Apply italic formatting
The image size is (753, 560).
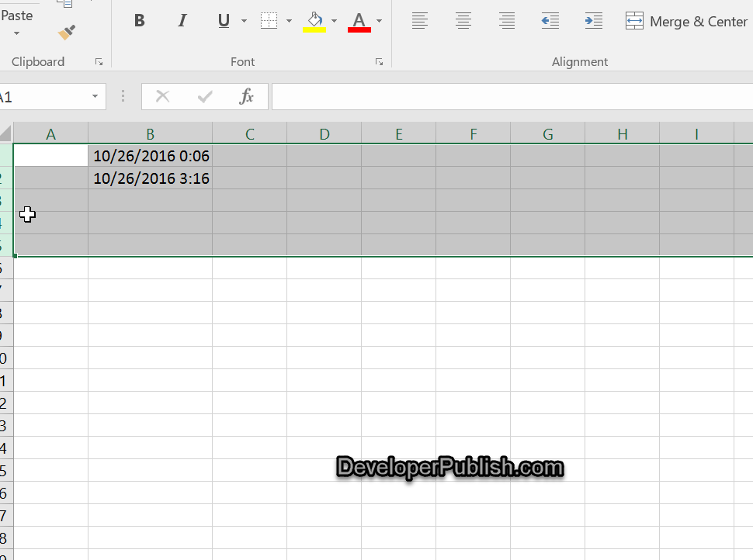pos(182,20)
